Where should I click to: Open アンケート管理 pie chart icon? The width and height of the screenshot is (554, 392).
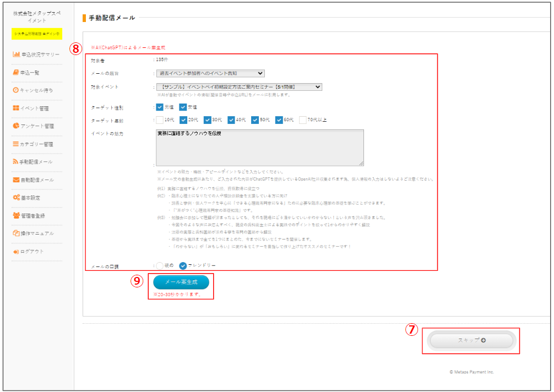(16, 126)
